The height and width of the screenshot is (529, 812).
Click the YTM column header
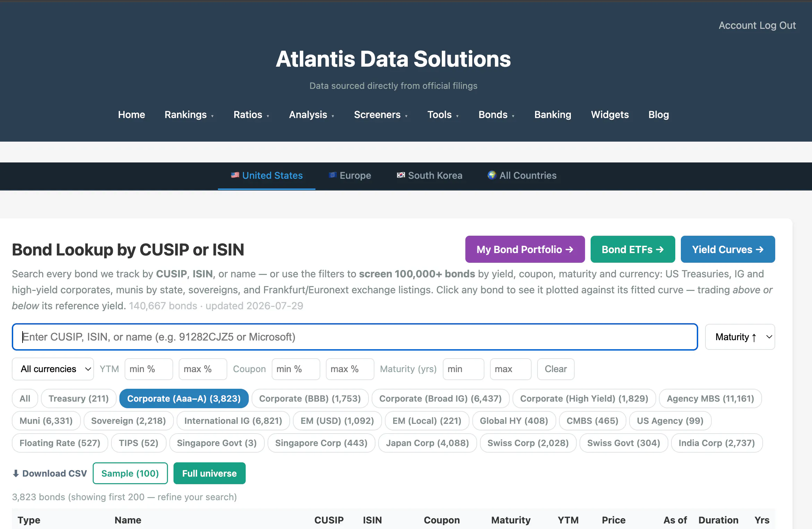(x=568, y=520)
